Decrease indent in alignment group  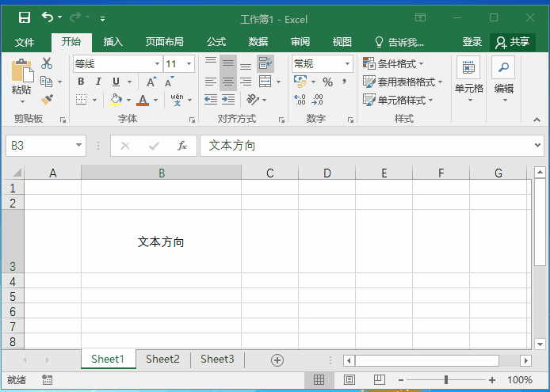coord(211,100)
